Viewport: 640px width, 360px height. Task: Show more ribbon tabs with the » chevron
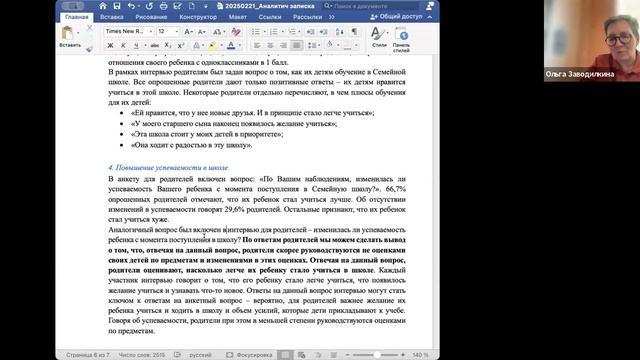click(x=331, y=17)
